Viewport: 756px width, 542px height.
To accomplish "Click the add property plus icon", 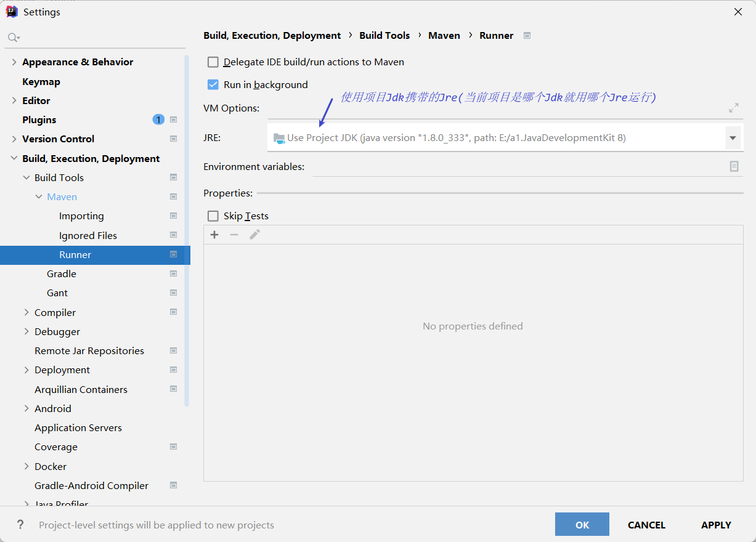I will click(x=214, y=235).
